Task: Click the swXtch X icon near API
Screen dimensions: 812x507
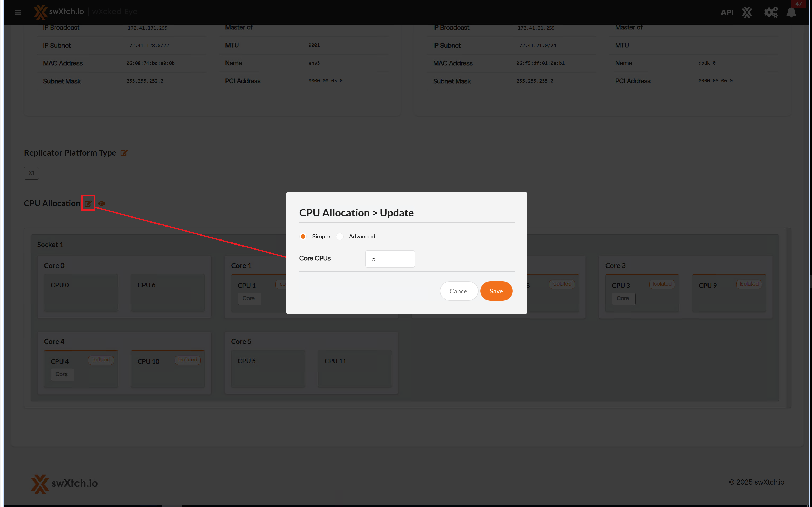Action: pyautogui.click(x=747, y=12)
